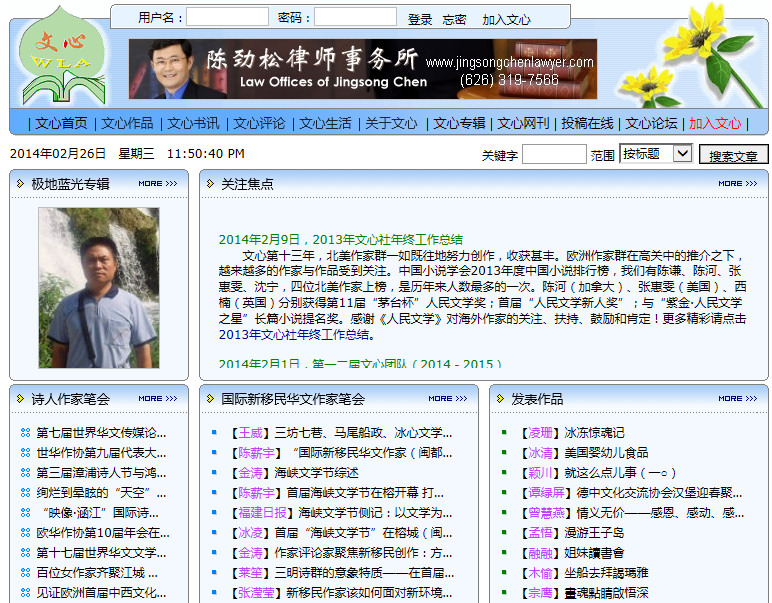Focus the 用户名 username field
Screen dimensions: 772x603
[227, 18]
